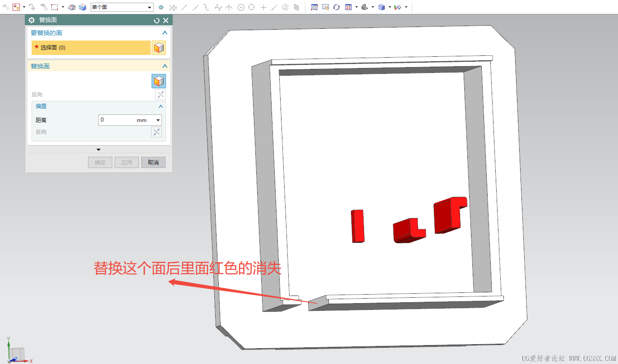Select the Zoom tool in the view toolbar
The image size is (618, 364).
314,7
